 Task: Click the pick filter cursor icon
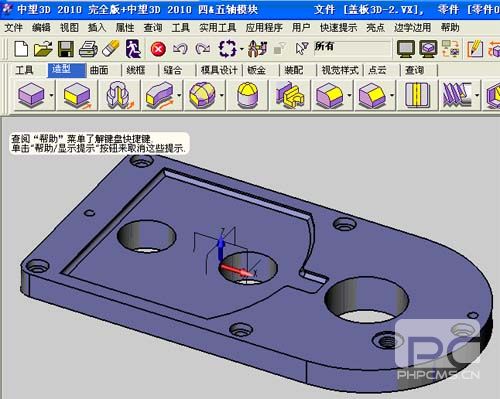tap(302, 49)
